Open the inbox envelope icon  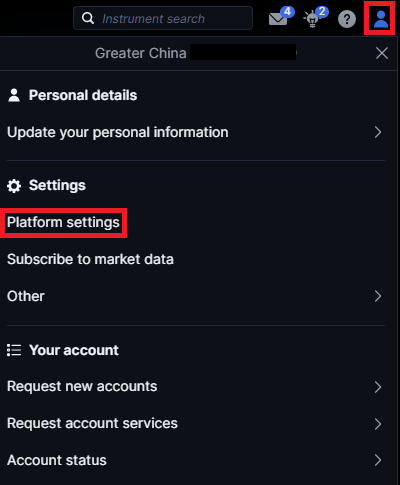(x=279, y=19)
